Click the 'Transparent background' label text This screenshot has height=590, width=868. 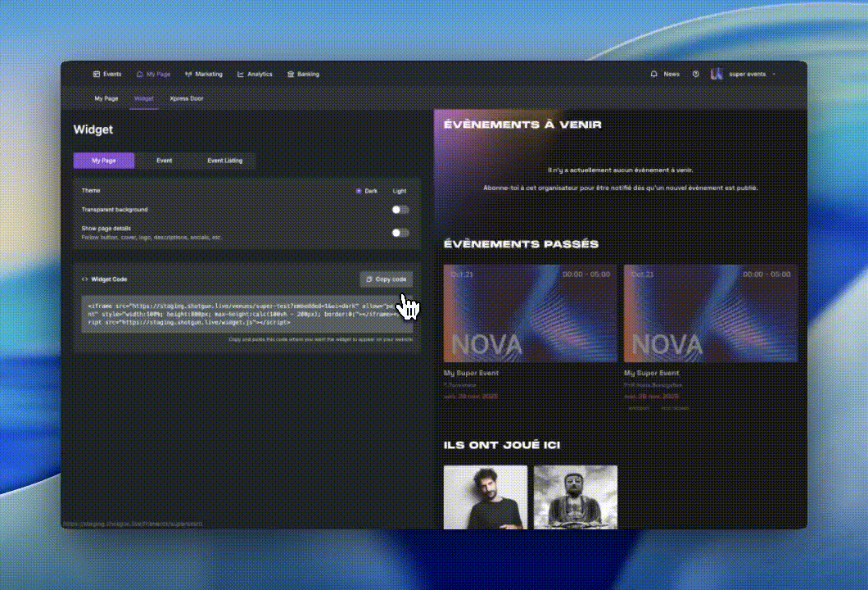(115, 210)
